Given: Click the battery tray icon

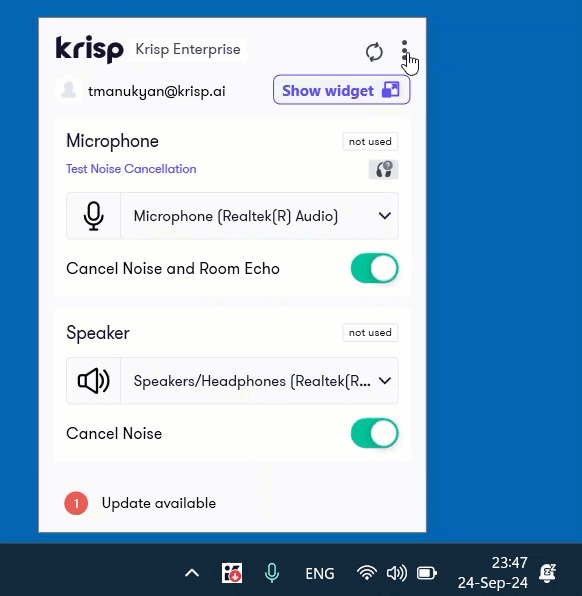Looking at the screenshot, I should click(427, 573).
